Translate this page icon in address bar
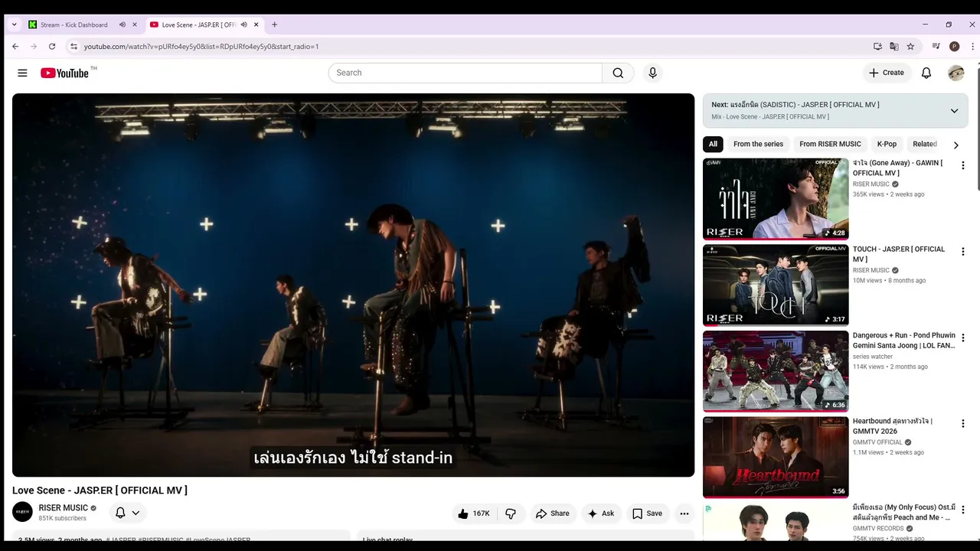The height and width of the screenshot is (551, 980). pos(894,47)
